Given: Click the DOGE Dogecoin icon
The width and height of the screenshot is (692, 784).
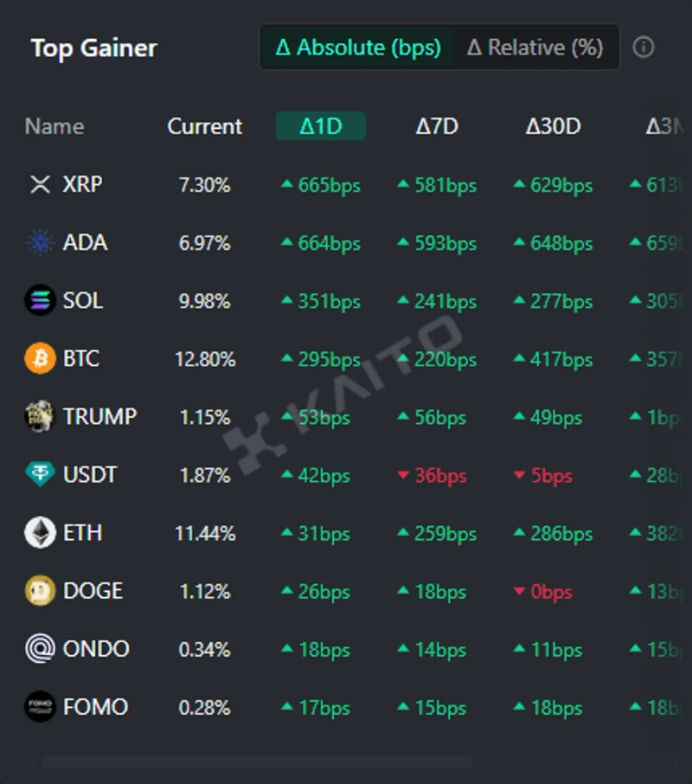Looking at the screenshot, I should (x=40, y=591).
